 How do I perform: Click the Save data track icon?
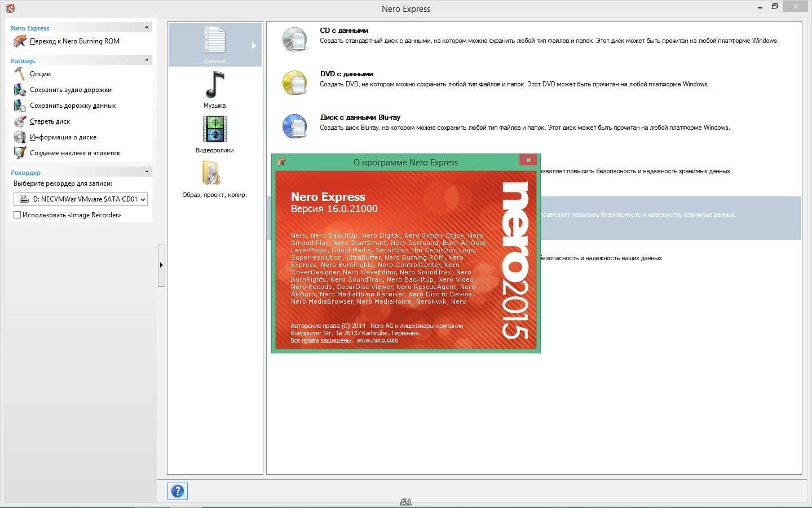(20, 106)
